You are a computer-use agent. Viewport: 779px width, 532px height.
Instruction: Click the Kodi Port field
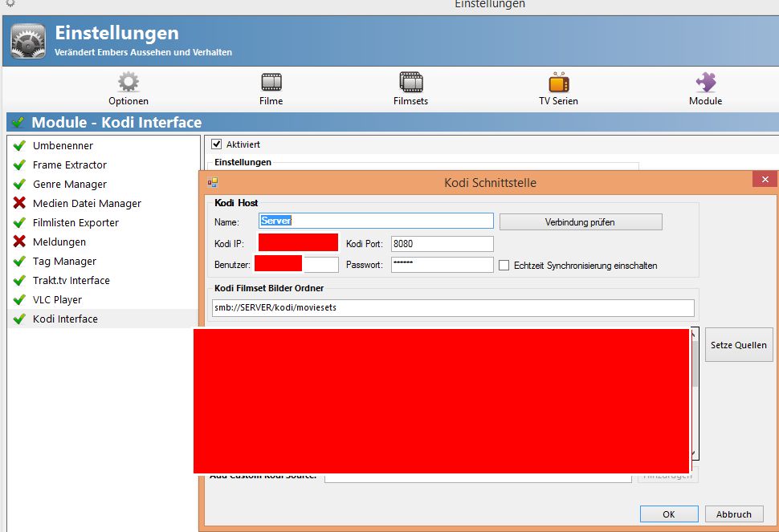point(443,244)
